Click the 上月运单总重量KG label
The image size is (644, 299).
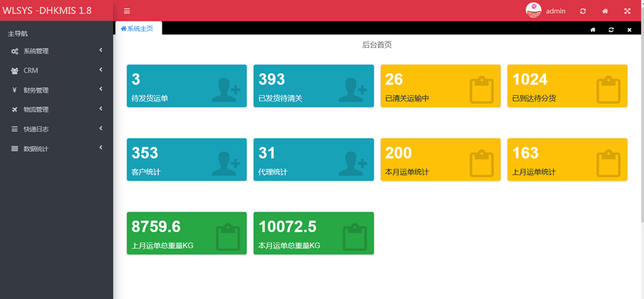[x=162, y=245]
